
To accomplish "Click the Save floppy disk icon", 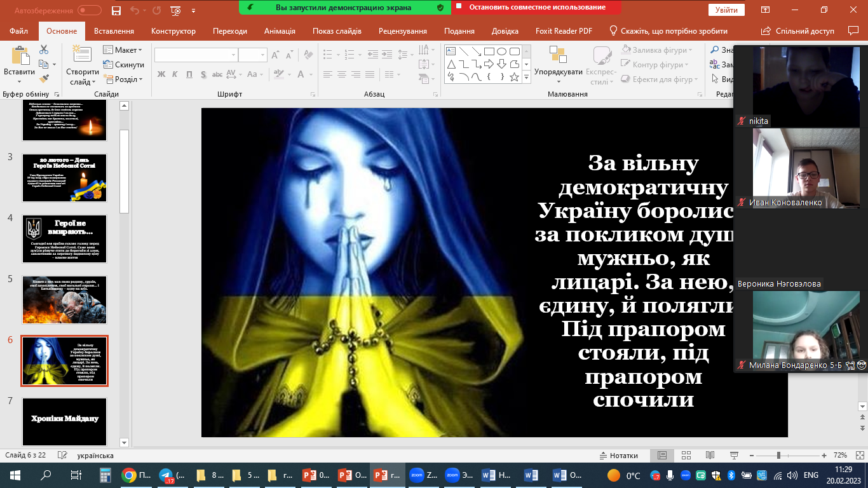I will click(116, 10).
